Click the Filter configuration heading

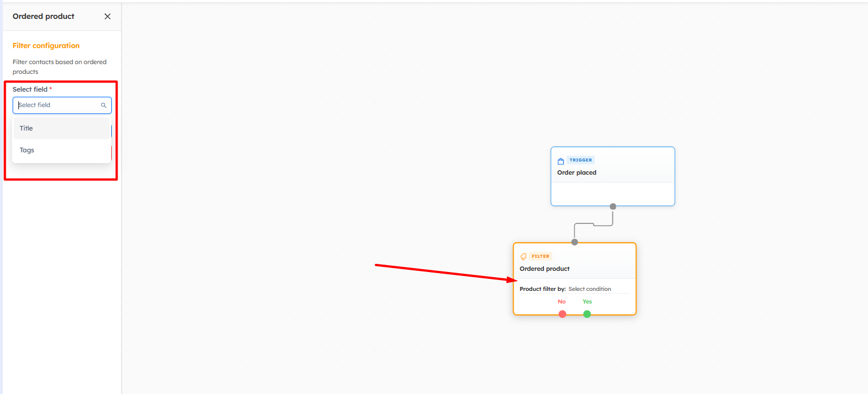pos(46,46)
